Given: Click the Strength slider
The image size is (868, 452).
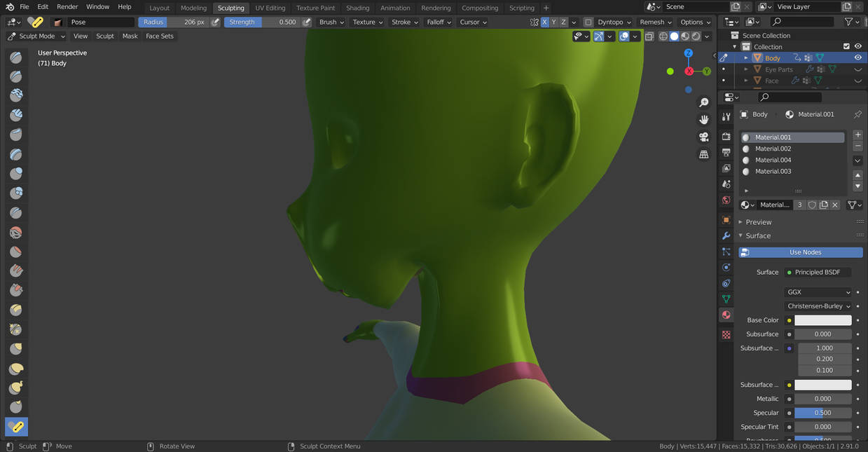Looking at the screenshot, I should pos(263,22).
